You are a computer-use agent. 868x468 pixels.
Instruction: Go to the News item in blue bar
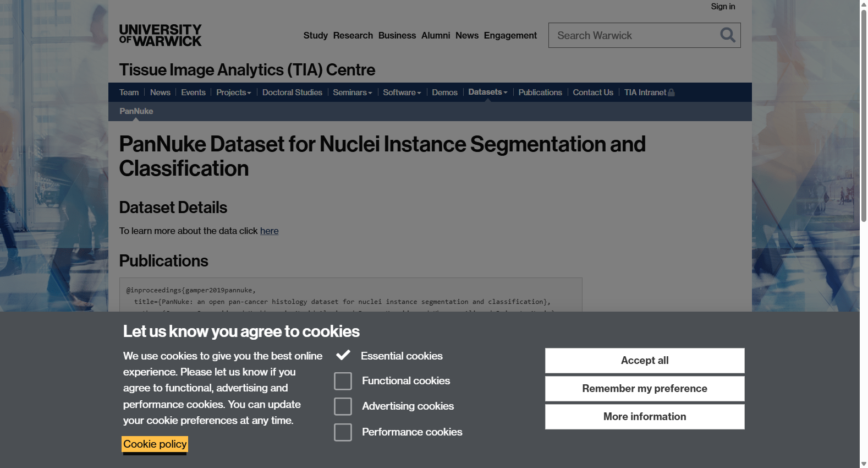pyautogui.click(x=160, y=92)
